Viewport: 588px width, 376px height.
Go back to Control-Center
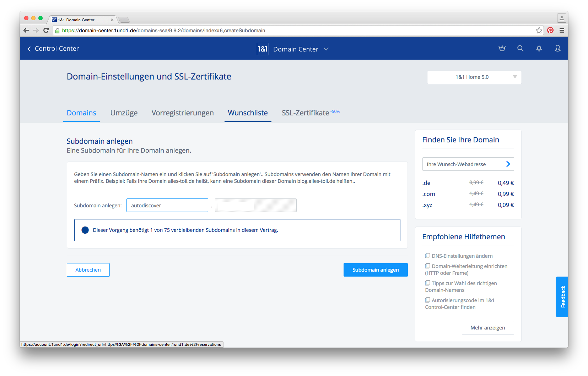53,49
